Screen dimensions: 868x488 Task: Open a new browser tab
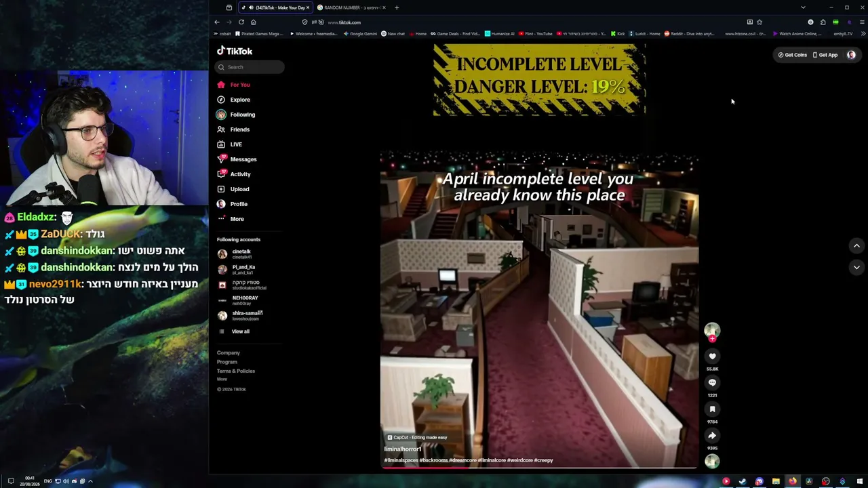click(x=397, y=7)
